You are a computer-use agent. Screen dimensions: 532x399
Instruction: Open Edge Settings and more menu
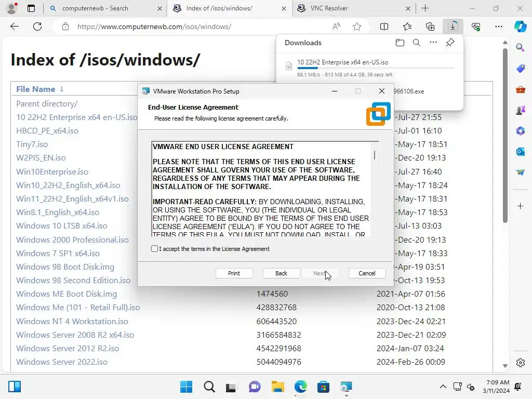(x=498, y=26)
